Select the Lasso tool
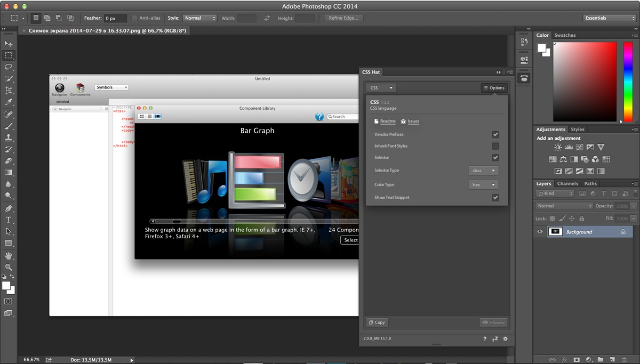This screenshot has height=364, width=640. tap(9, 67)
